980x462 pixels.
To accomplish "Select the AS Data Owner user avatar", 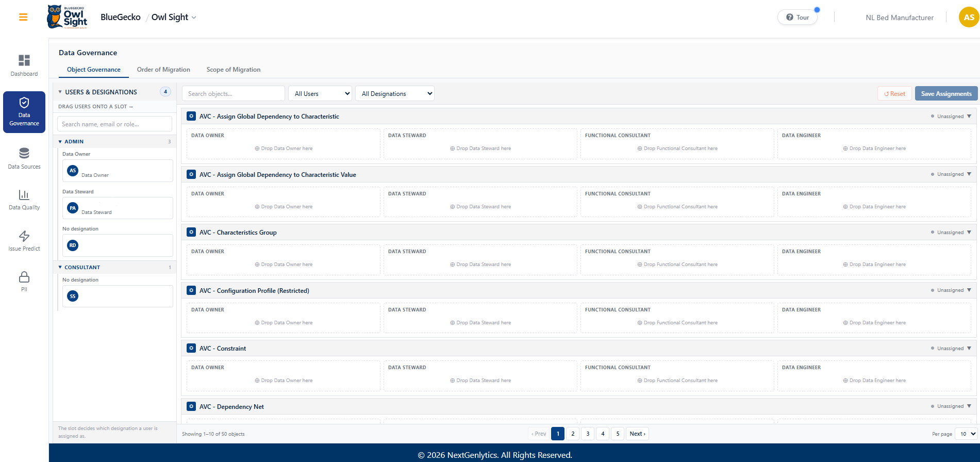I will [x=73, y=171].
